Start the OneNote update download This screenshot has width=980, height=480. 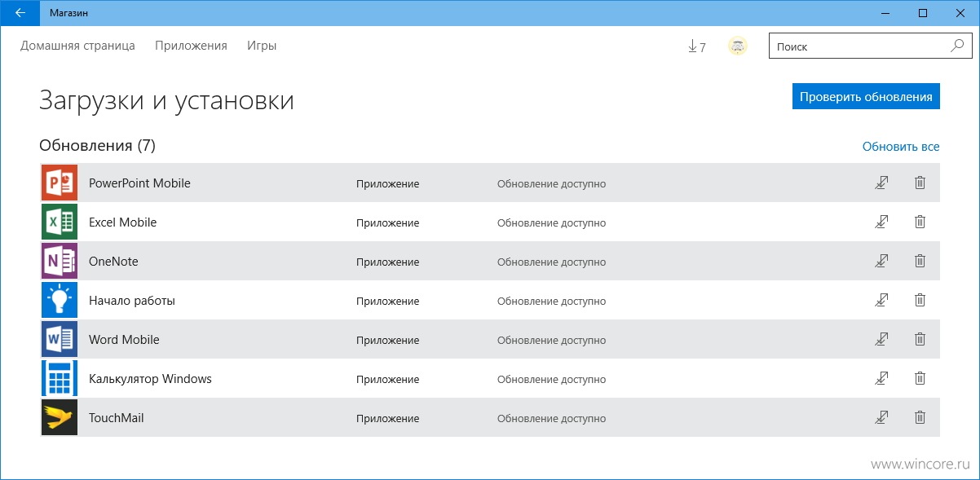881,262
